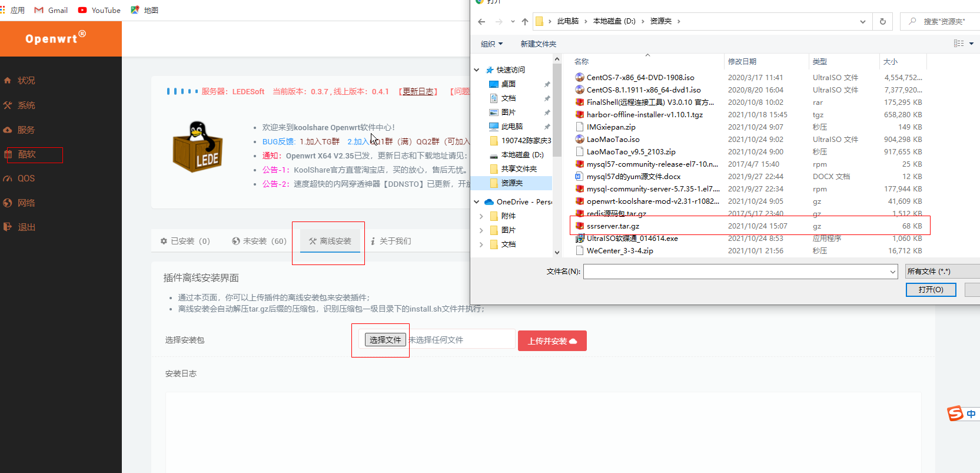Screen dimensions: 980x473
Task: Collapse the 快速访问 tree node
Action: coord(477,70)
